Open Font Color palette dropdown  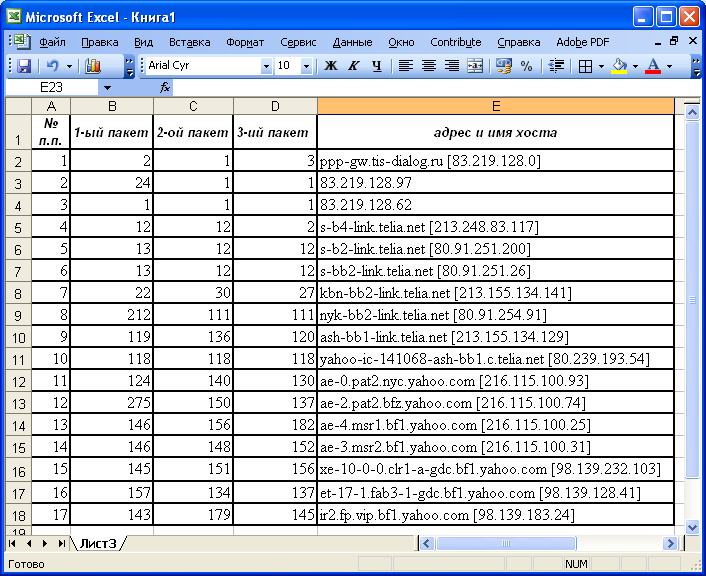point(670,66)
